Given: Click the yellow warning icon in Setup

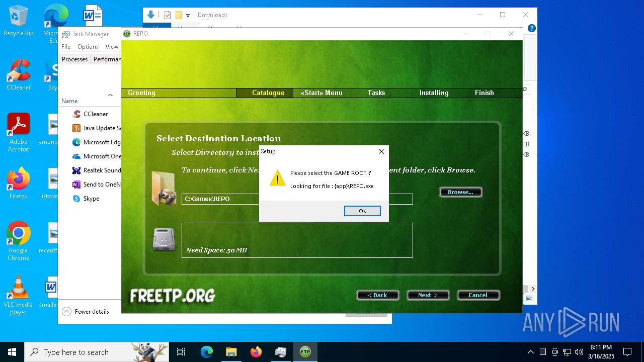Looking at the screenshot, I should [x=277, y=178].
